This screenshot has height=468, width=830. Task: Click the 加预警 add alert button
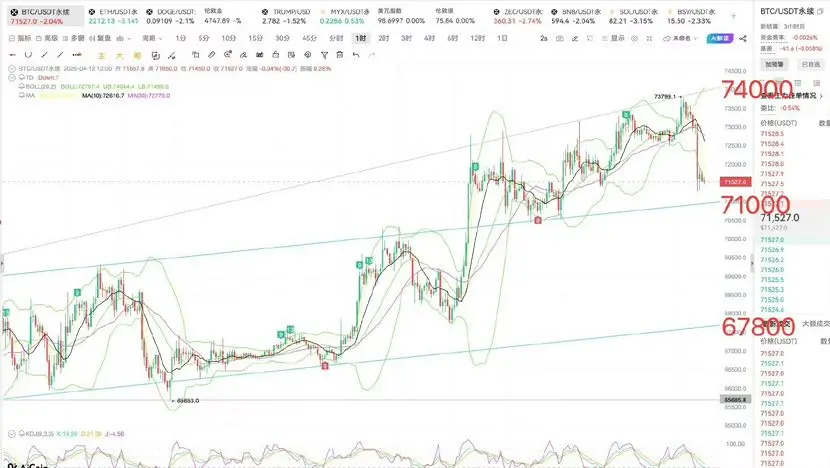[x=774, y=65]
